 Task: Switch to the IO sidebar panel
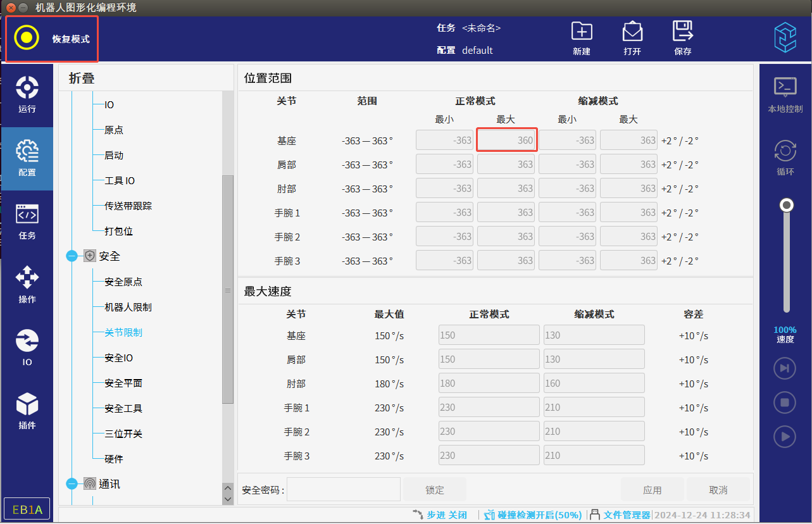[x=27, y=347]
